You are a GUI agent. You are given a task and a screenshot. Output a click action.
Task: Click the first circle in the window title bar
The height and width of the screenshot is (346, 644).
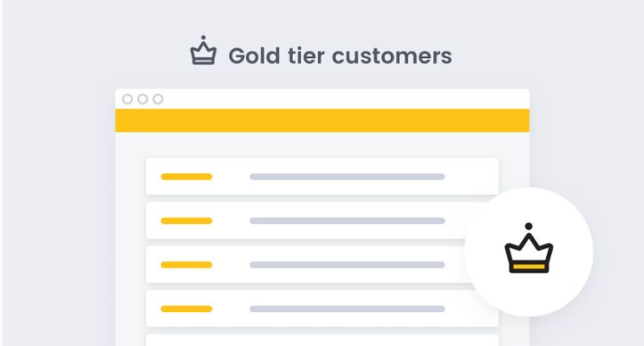coord(127,99)
